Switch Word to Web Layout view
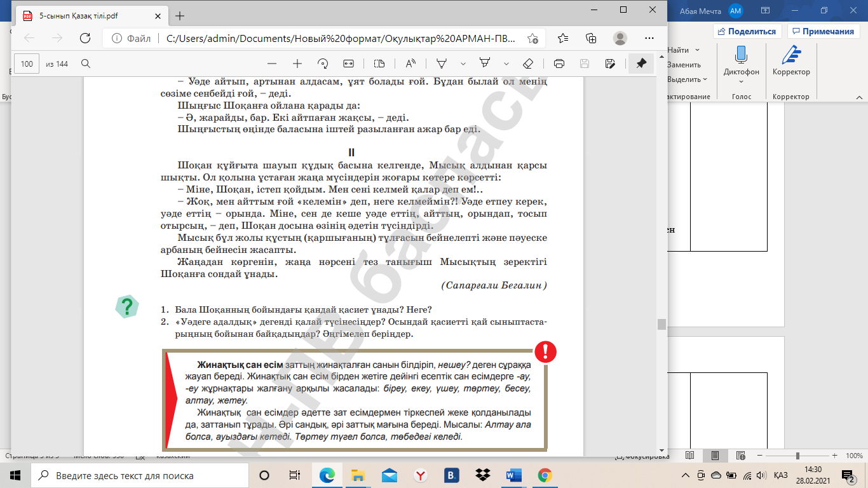 coord(740,456)
